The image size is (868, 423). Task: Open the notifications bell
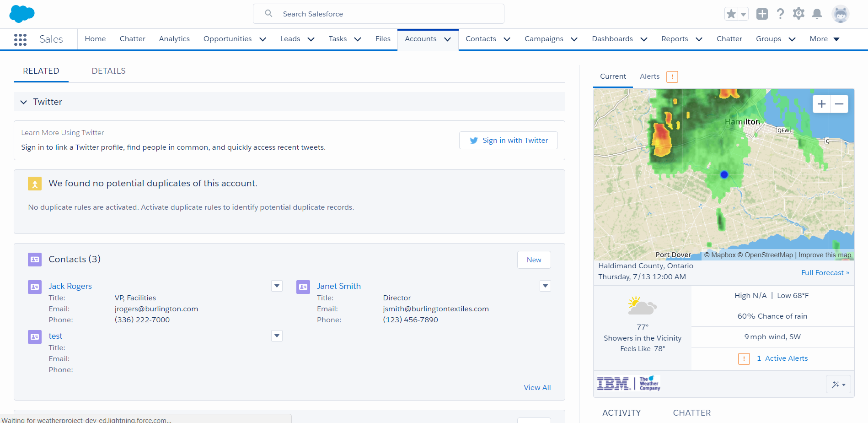[817, 14]
